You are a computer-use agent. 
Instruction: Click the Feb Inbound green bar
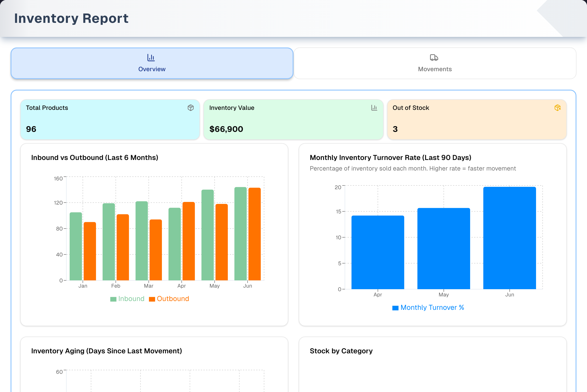click(x=109, y=242)
